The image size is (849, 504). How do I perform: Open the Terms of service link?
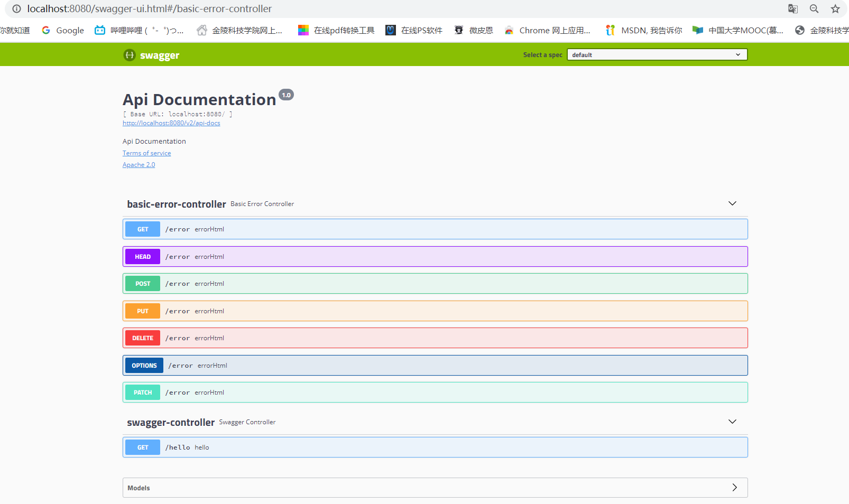(147, 153)
